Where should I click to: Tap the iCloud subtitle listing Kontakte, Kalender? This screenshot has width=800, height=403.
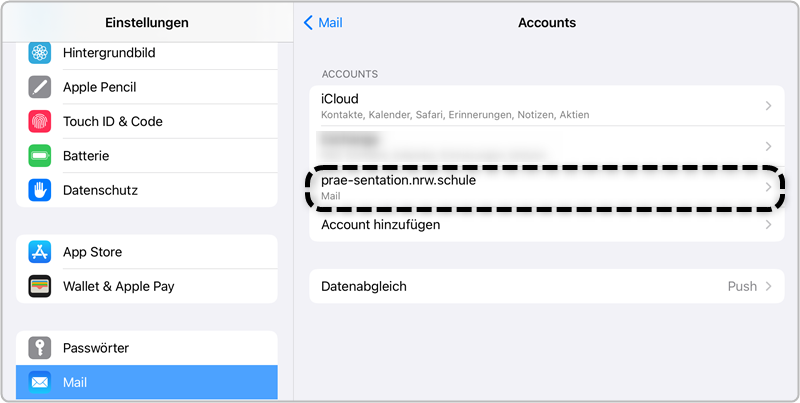coord(455,115)
